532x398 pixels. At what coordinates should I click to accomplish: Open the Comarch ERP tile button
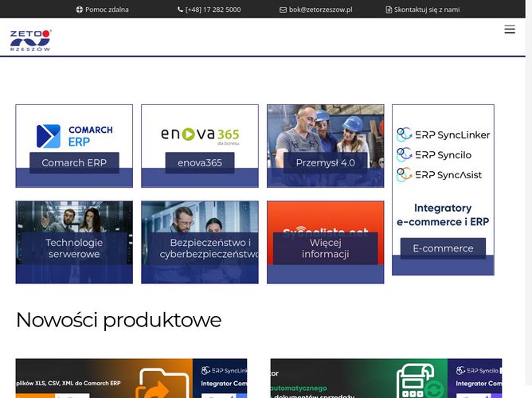[74, 162]
